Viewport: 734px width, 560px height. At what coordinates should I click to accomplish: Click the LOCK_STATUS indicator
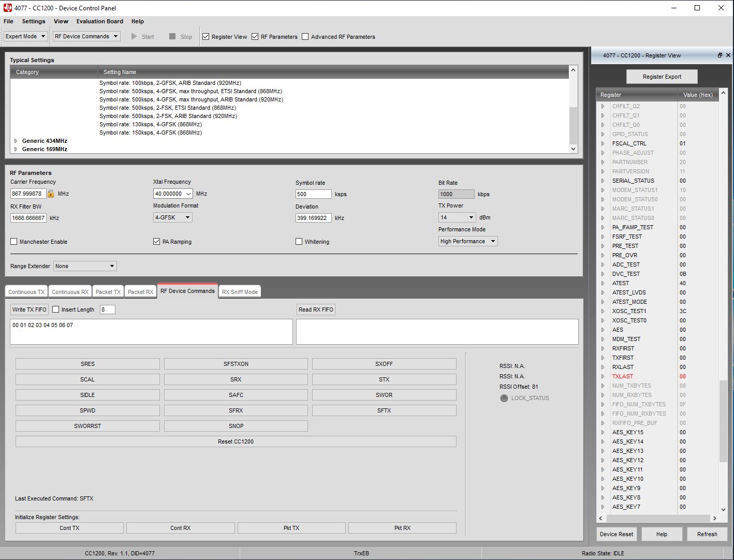pyautogui.click(x=504, y=398)
